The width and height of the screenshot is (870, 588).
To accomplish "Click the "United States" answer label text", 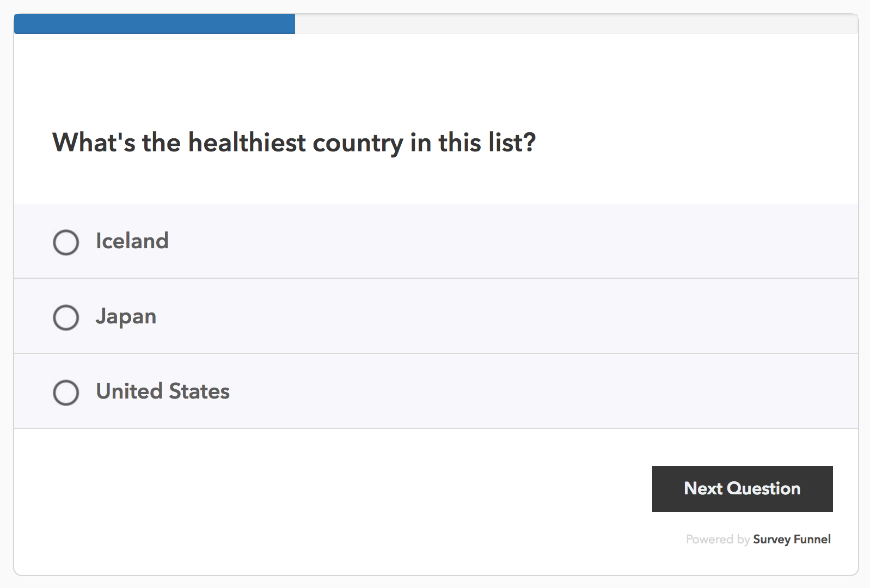I will (163, 391).
